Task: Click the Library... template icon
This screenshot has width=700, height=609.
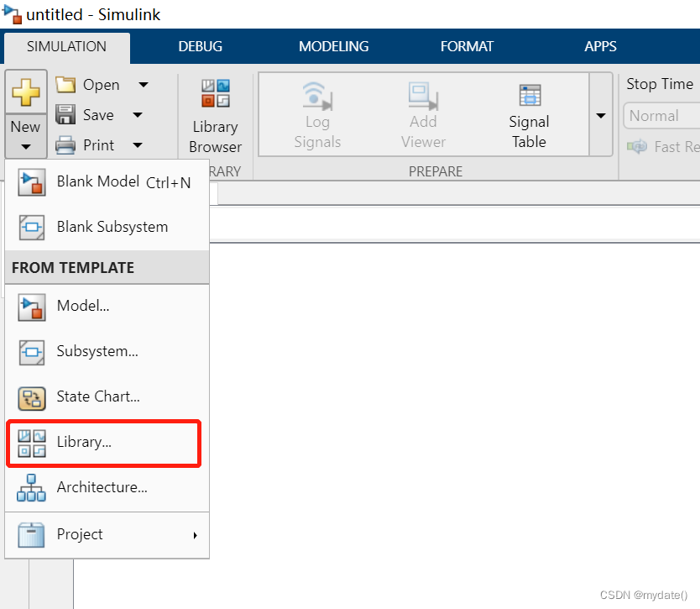Action: 32,444
